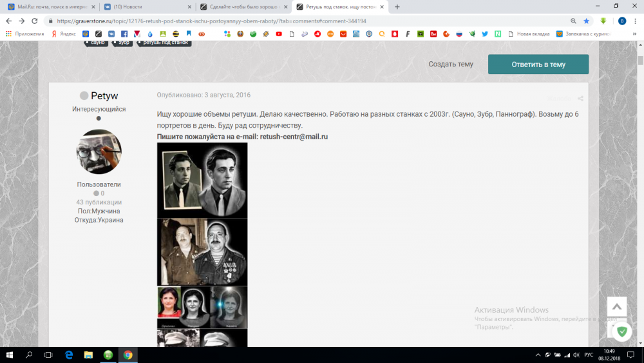Click the share icon on the post

580,99
